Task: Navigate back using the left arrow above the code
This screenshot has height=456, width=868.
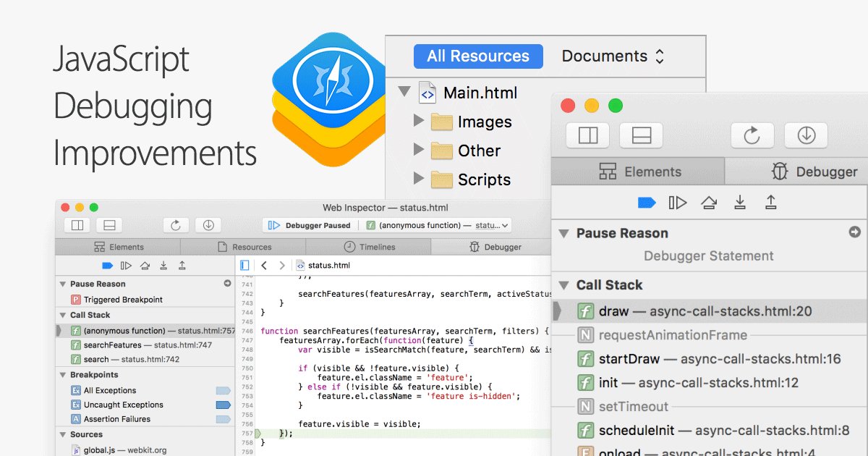Action: [264, 266]
